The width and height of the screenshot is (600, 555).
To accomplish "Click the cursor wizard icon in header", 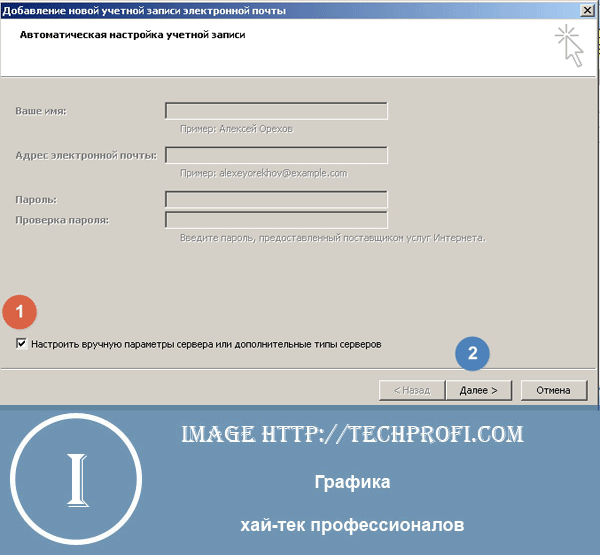I will (x=570, y=46).
